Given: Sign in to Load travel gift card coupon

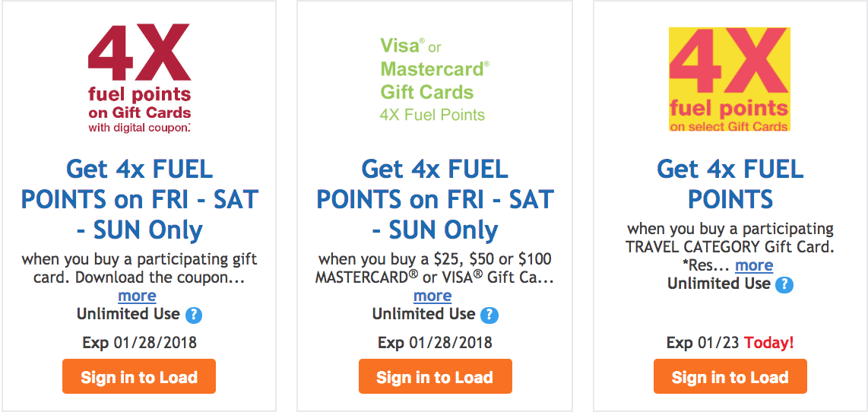Looking at the screenshot, I should click(x=730, y=376).
